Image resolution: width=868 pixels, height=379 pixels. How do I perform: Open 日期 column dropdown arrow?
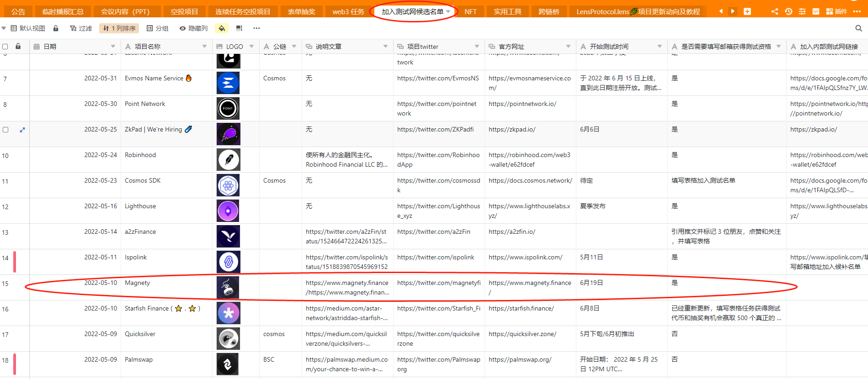click(113, 47)
